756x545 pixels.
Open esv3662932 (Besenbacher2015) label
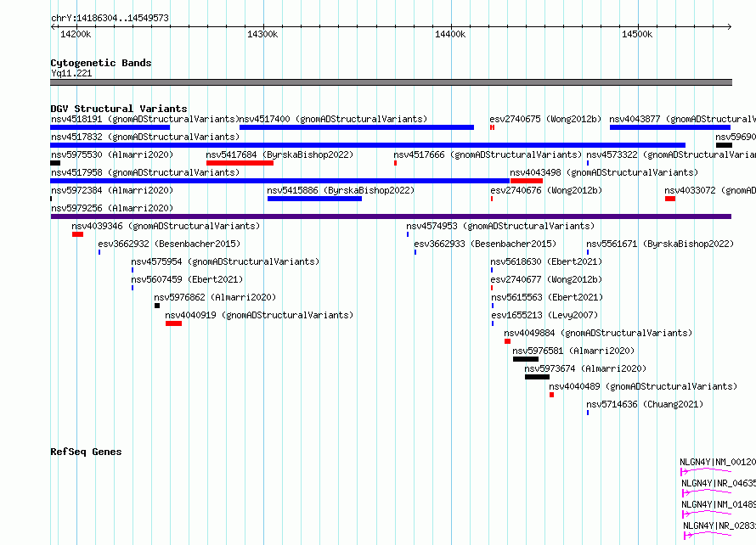tap(169, 244)
